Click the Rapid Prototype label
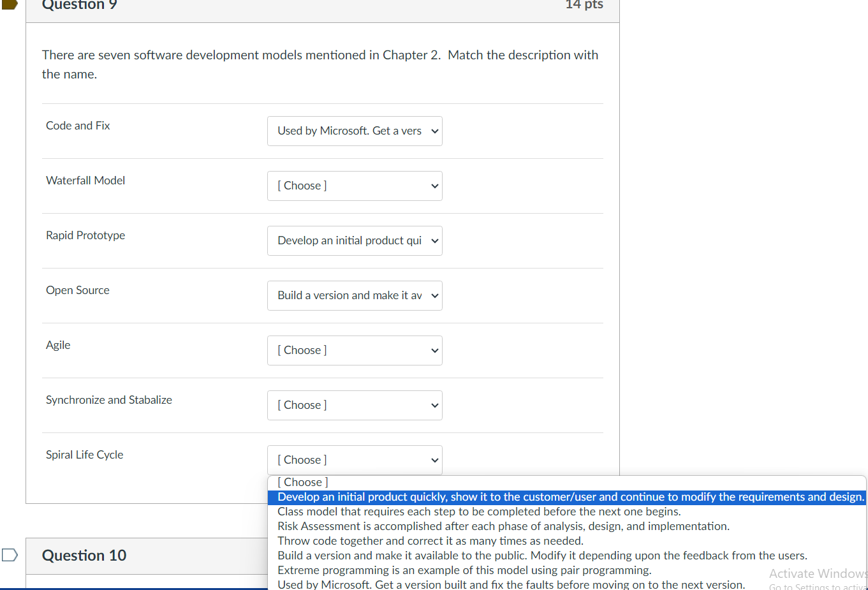Screen dimensions: 868x590 pyautogui.click(x=85, y=235)
